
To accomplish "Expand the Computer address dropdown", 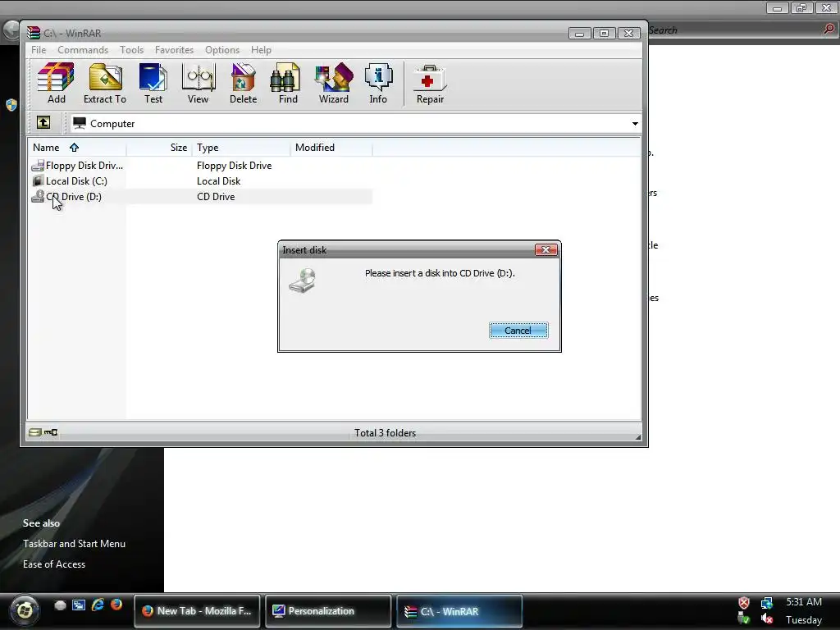I will tap(635, 124).
